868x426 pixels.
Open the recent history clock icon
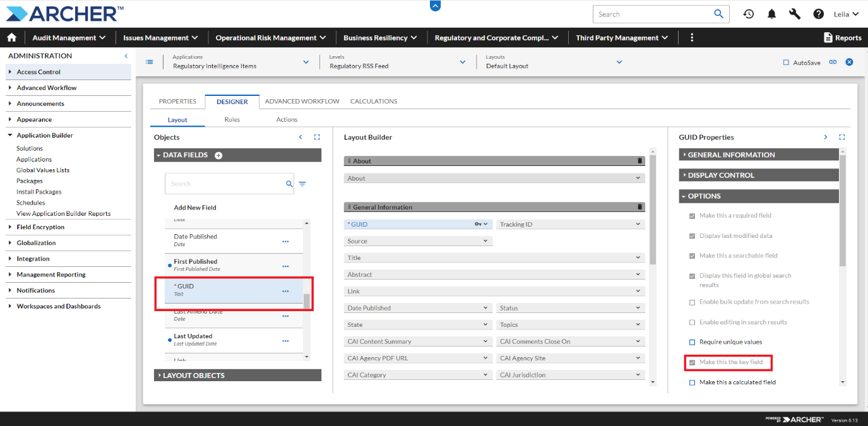click(749, 14)
